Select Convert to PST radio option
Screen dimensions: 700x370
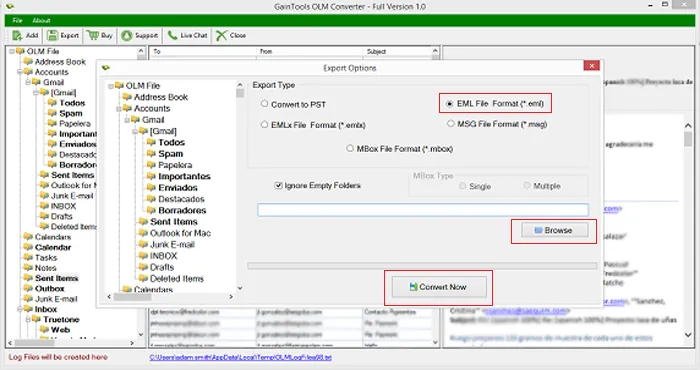pos(264,104)
